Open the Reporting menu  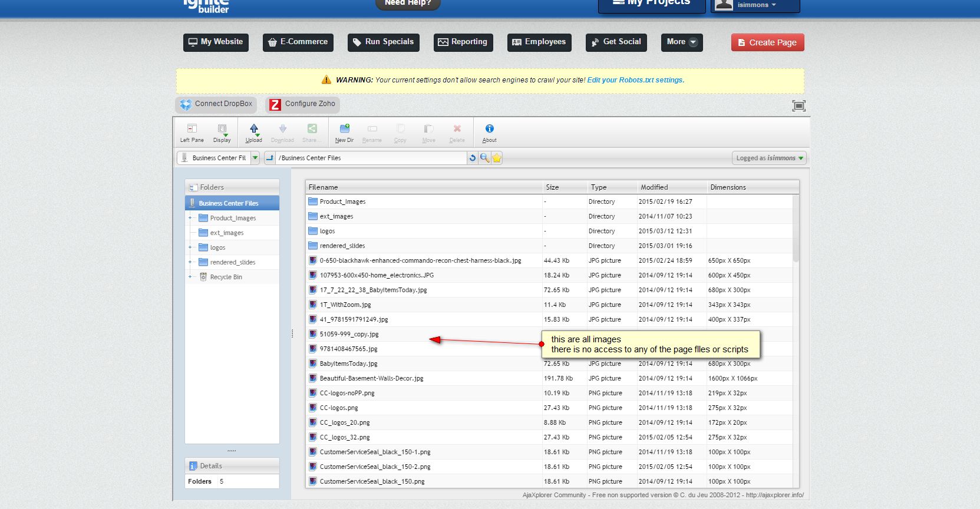(x=463, y=42)
